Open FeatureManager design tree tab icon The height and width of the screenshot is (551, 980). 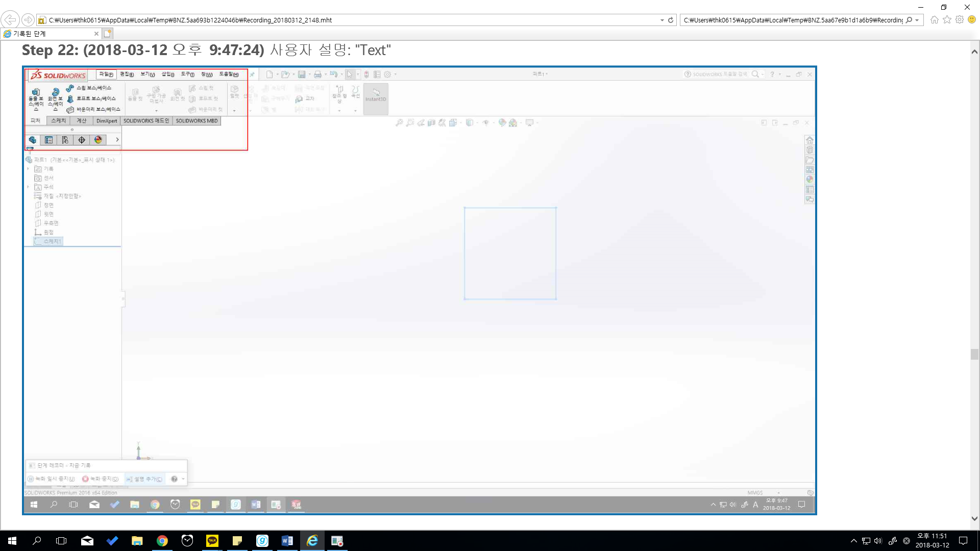(x=33, y=140)
